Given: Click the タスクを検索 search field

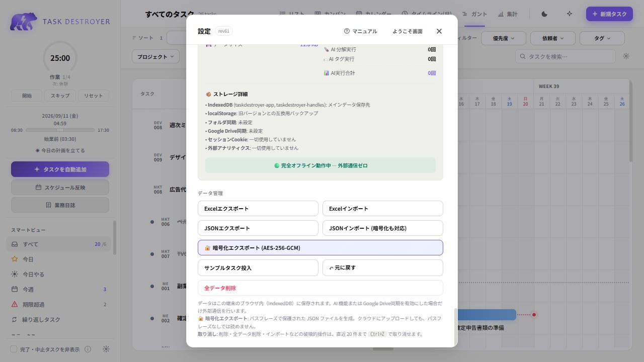Looking at the screenshot, I should pyautogui.click(x=566, y=56).
